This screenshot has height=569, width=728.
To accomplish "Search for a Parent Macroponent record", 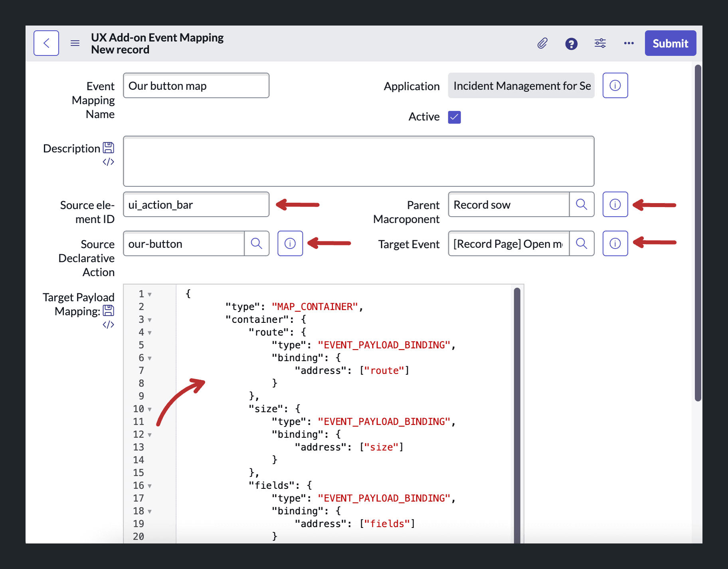I will (582, 204).
